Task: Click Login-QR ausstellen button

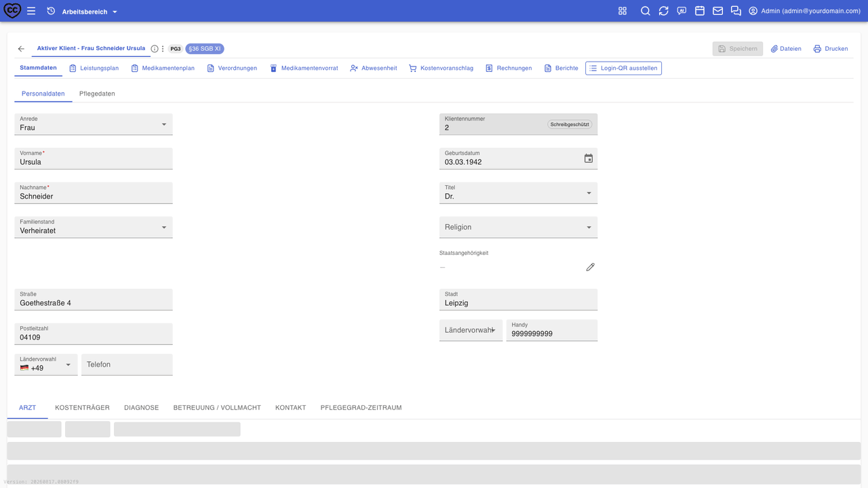Action: pyautogui.click(x=623, y=68)
